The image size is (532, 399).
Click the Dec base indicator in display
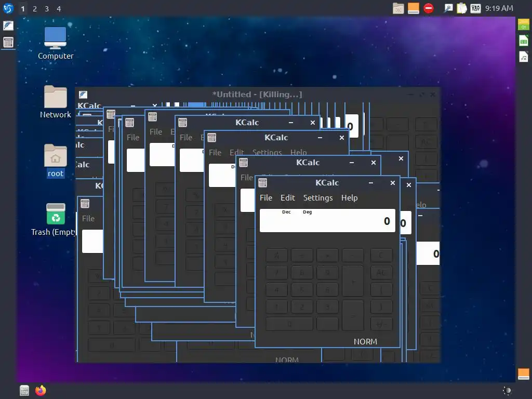[x=286, y=212]
